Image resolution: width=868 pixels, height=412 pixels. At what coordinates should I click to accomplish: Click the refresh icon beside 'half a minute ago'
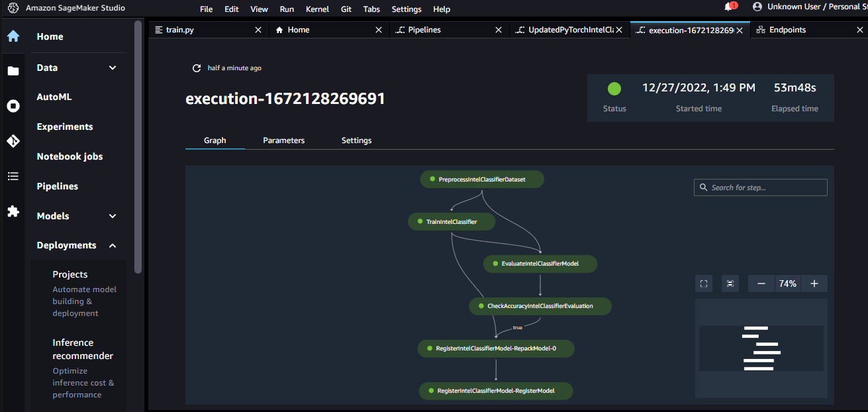pos(196,68)
